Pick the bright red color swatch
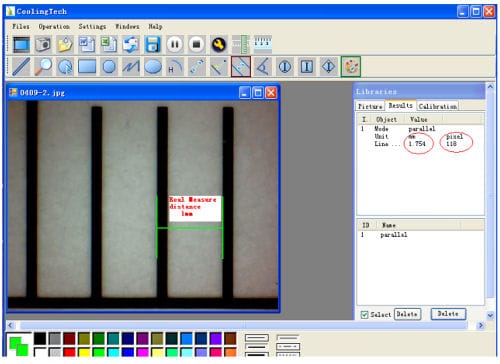This screenshot has height=364, width=500. (x=69, y=352)
